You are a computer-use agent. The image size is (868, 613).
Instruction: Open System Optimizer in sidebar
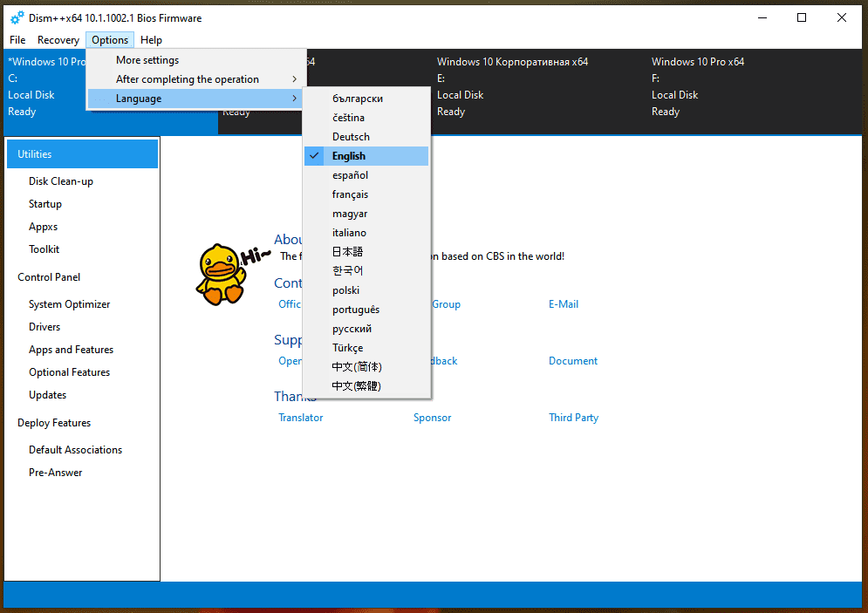click(x=69, y=304)
